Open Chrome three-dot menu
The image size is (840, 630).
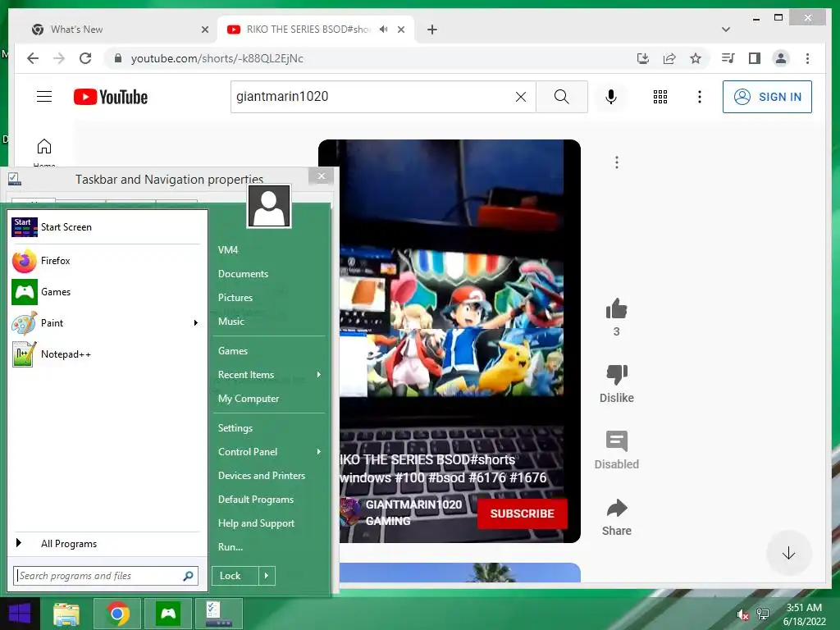(x=807, y=58)
